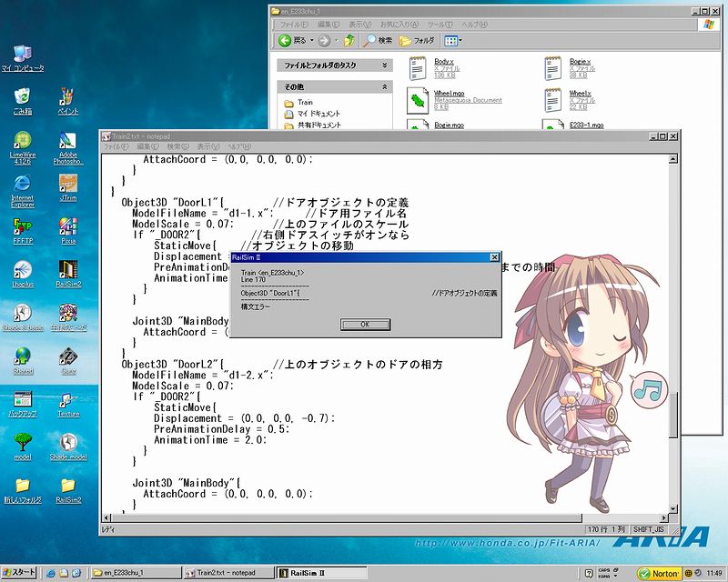Toggle the Folders (フォルダ) pane button
Image resolution: width=728 pixels, height=582 pixels.
pyautogui.click(x=417, y=41)
